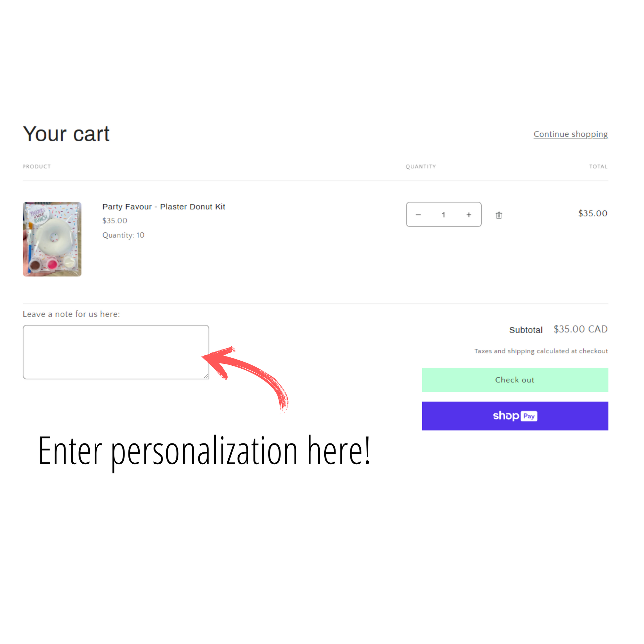This screenshot has width=644, height=644.
Task: Remove item using the trash icon
Action: [x=499, y=215]
